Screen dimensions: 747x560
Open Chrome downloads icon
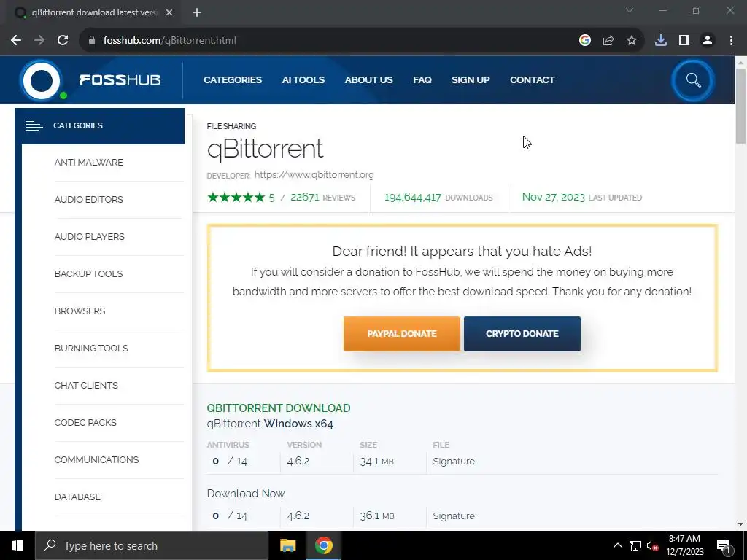point(661,41)
